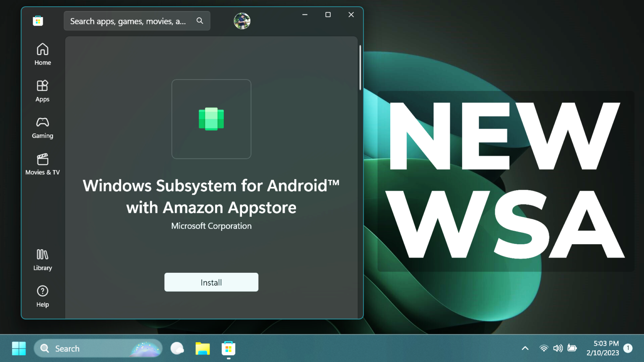Select Home in the Store sidebar

coord(42,54)
